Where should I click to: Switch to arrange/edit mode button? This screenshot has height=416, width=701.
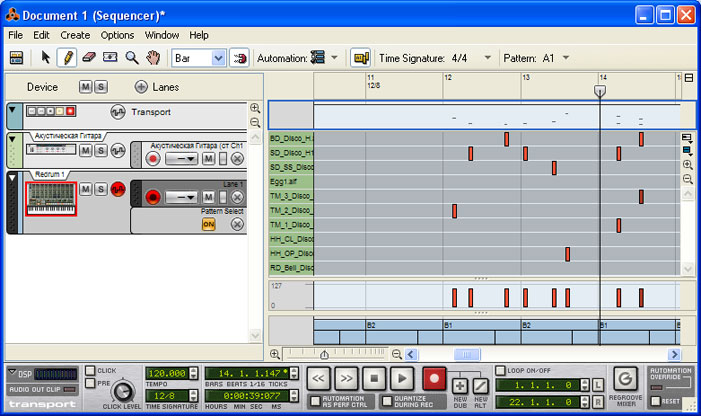(17, 58)
